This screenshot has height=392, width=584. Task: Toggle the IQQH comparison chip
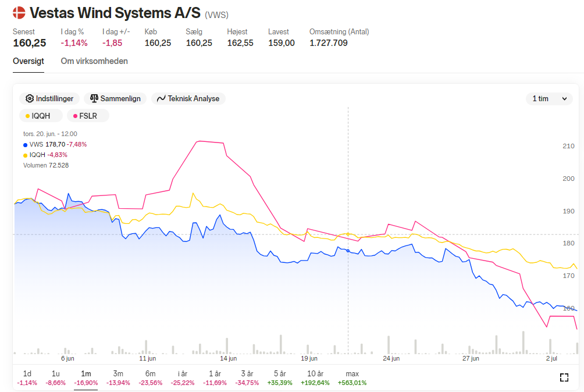click(x=41, y=116)
